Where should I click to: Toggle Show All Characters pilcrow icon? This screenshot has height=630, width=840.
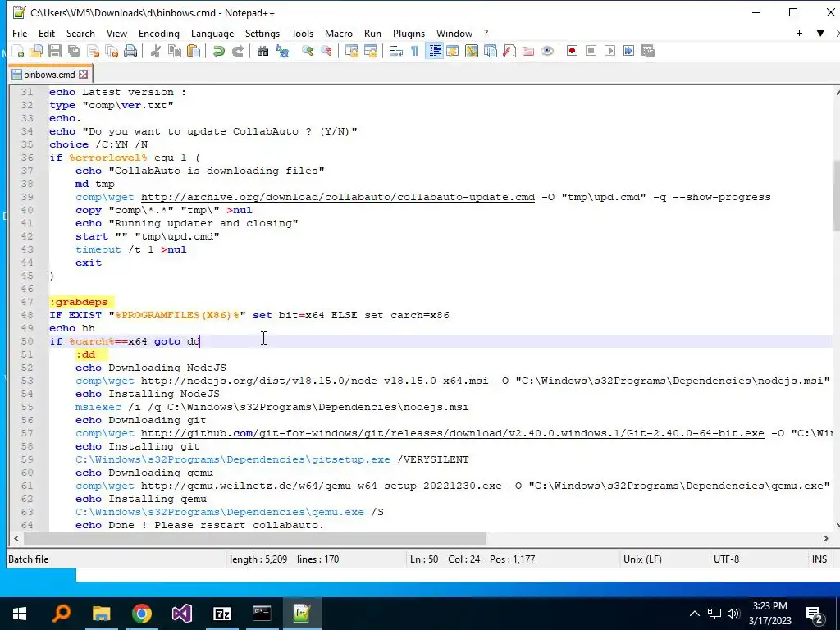tap(414, 51)
